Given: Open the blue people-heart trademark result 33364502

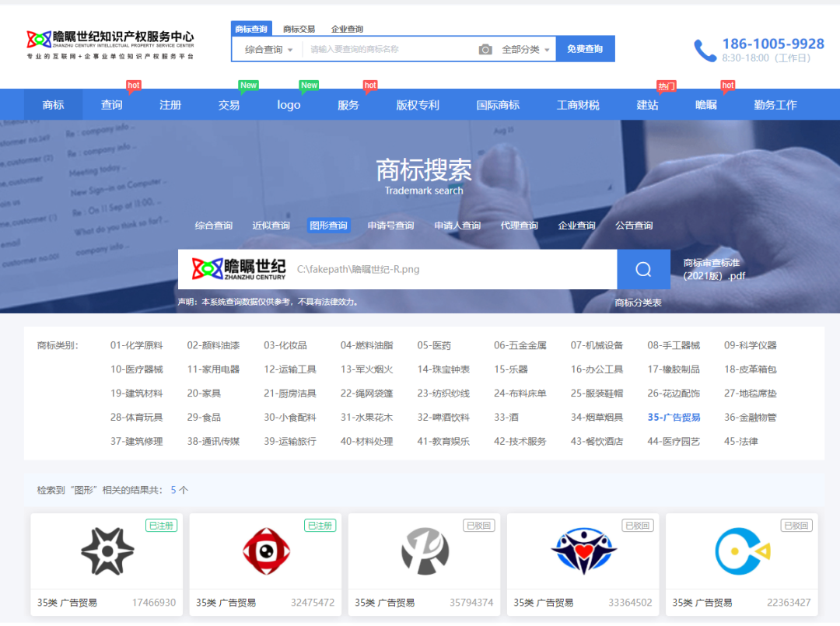Looking at the screenshot, I should [x=583, y=551].
